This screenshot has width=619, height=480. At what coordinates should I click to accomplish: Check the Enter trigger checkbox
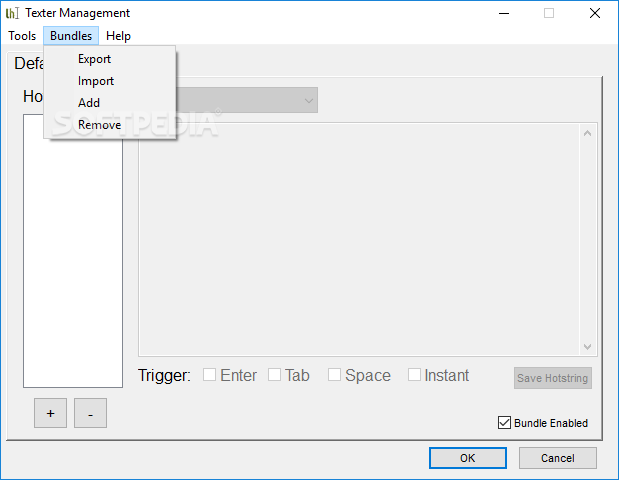pos(209,375)
